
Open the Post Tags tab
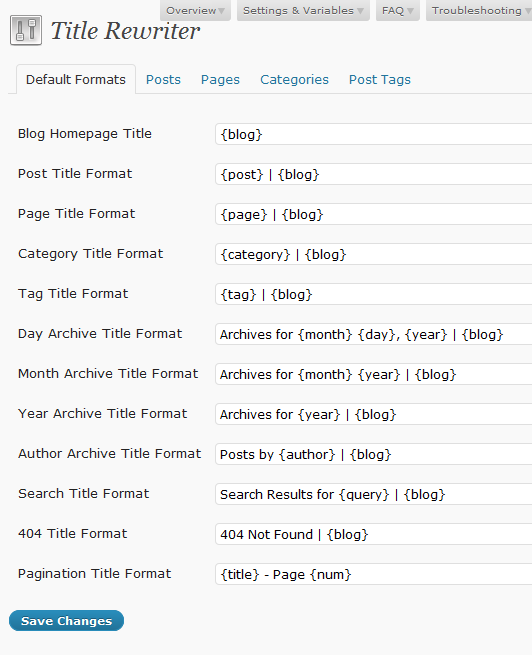click(380, 79)
